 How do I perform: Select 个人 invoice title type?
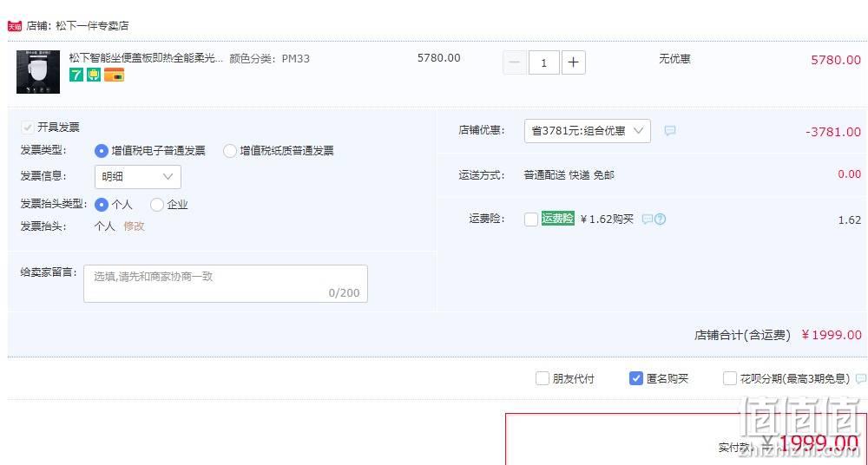tap(102, 205)
